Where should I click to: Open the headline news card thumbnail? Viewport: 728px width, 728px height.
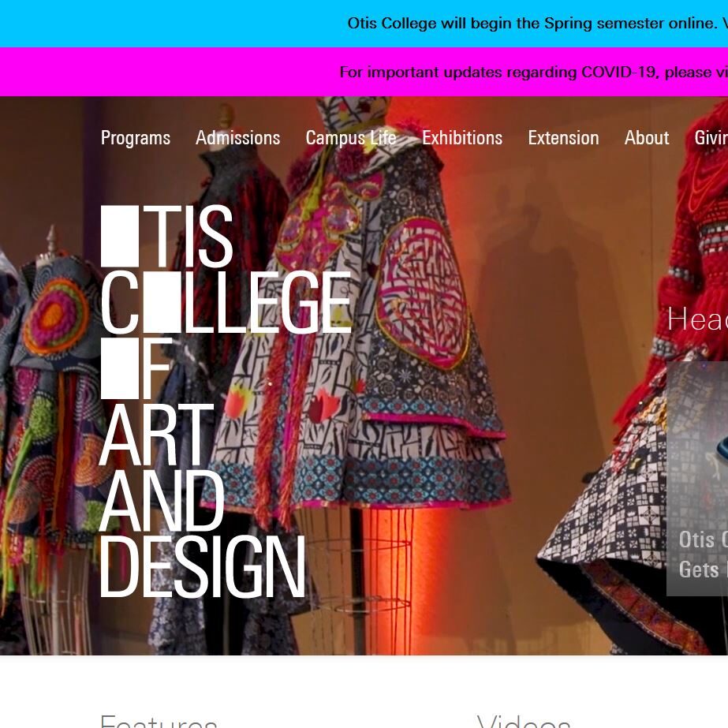tap(697, 478)
